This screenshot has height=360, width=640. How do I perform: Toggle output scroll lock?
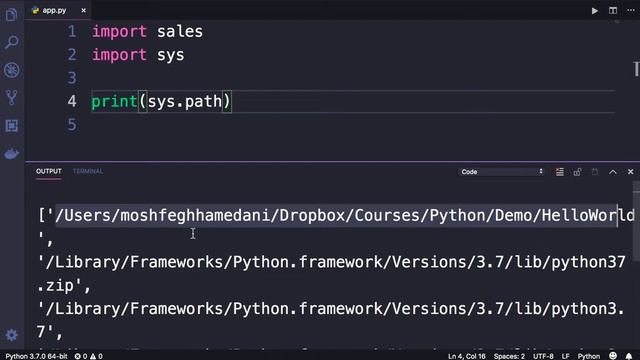[x=577, y=172]
